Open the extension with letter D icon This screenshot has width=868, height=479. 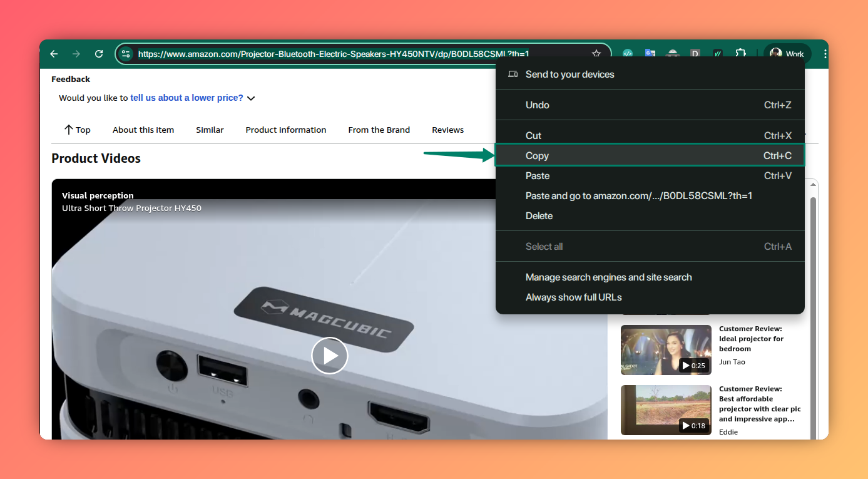695,54
